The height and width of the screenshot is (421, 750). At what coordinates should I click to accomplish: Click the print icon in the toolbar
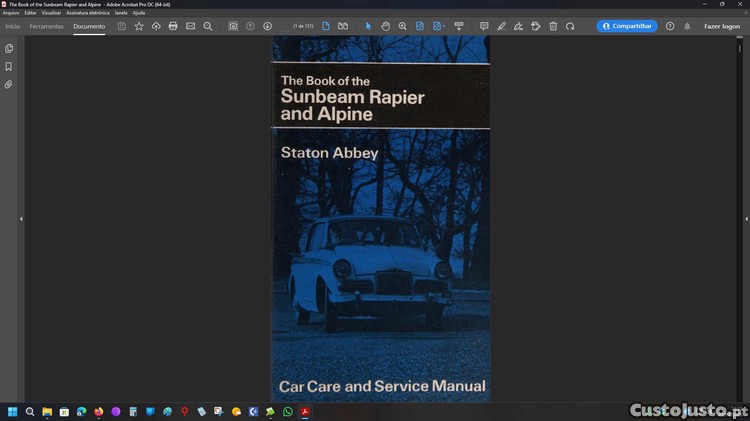pyautogui.click(x=173, y=26)
